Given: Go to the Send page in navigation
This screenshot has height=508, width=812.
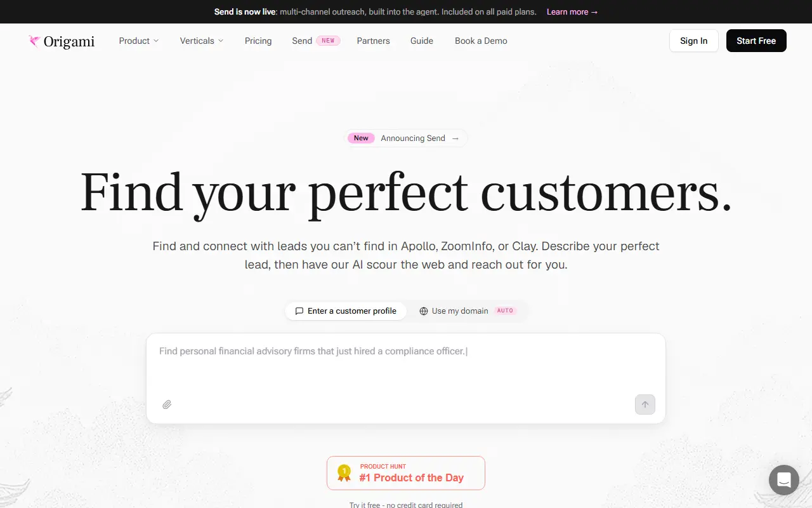Looking at the screenshot, I should [x=302, y=41].
